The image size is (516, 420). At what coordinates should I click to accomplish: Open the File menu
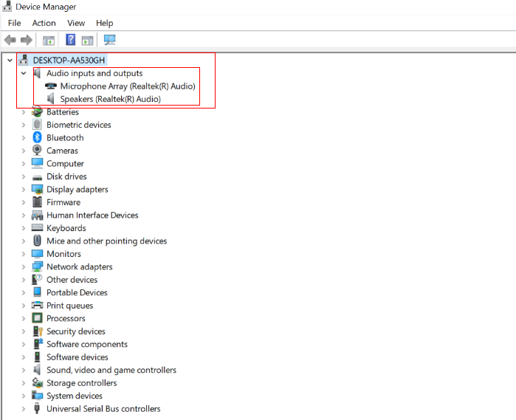(15, 23)
